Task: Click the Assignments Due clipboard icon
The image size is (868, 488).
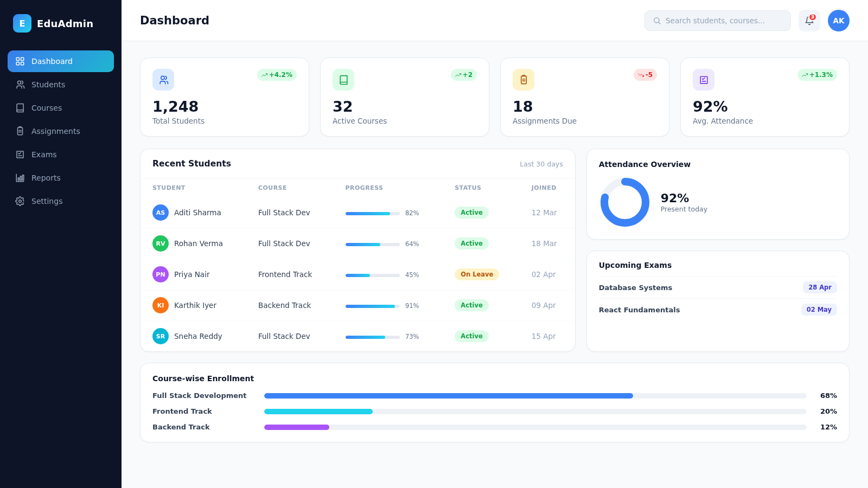Action: coord(524,80)
